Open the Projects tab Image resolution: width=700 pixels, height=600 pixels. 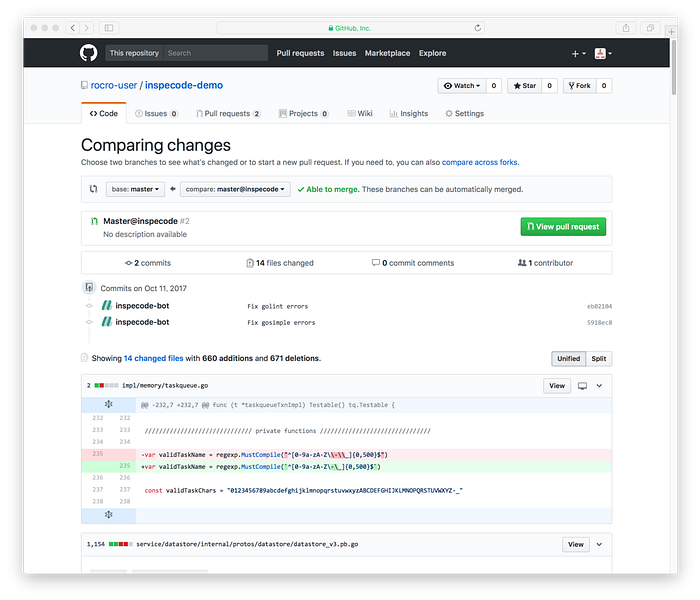[304, 113]
